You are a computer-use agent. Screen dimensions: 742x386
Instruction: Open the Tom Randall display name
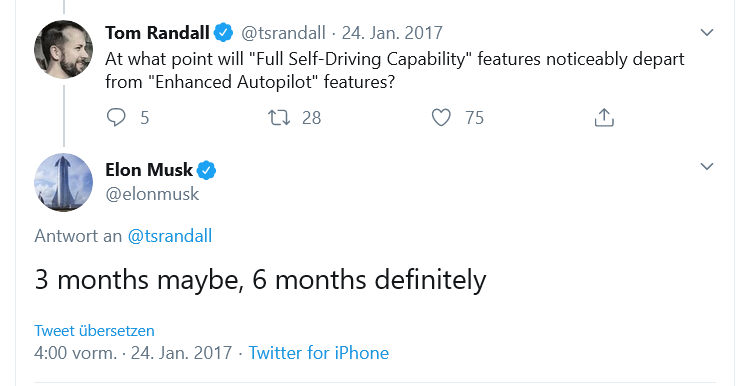pos(157,33)
